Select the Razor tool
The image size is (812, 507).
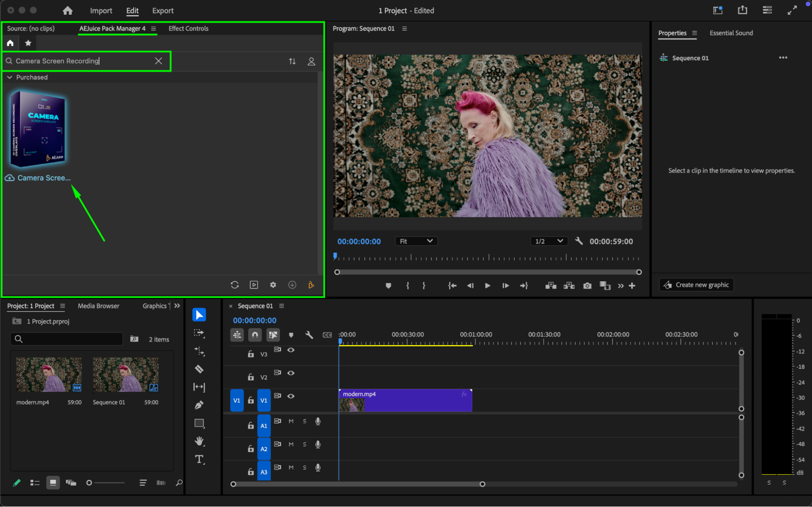click(x=199, y=369)
